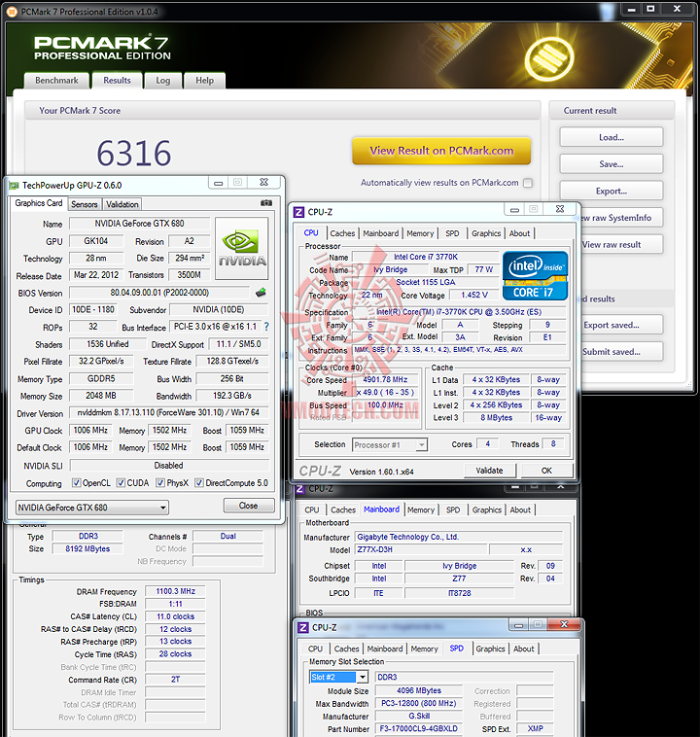Click the PCMark 7 title bar icon
The width and height of the screenshot is (700, 737).
point(13,12)
